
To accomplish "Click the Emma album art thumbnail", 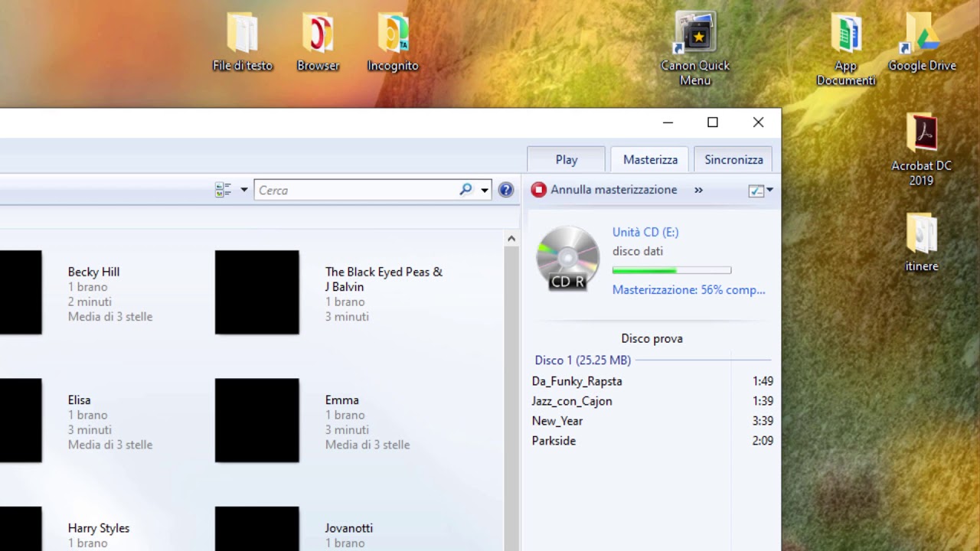I will [257, 420].
